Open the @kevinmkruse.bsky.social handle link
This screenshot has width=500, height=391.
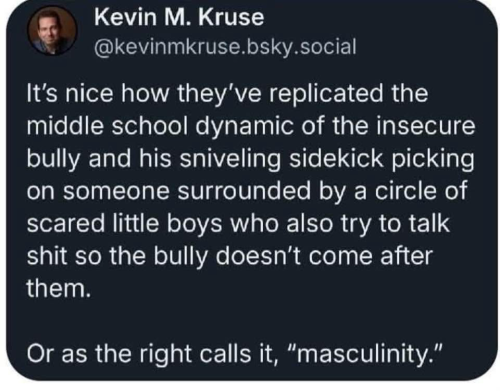coord(225,47)
